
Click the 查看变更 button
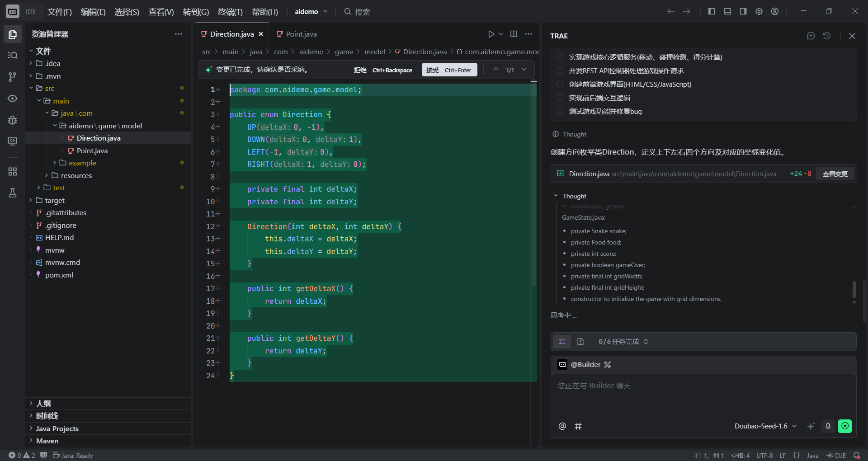[x=835, y=174]
